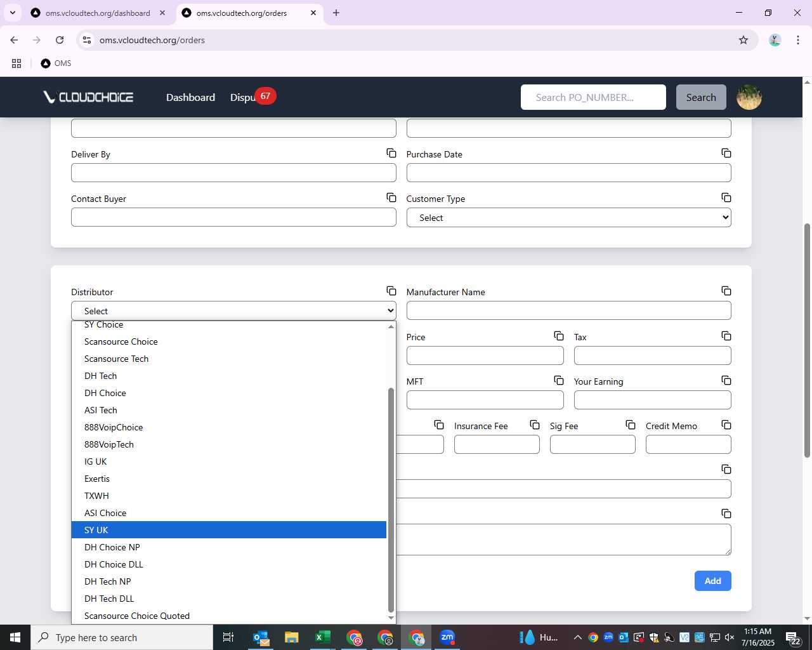Image resolution: width=812 pixels, height=650 pixels.
Task: Click the CloudChoice logo
Action: 88,97
